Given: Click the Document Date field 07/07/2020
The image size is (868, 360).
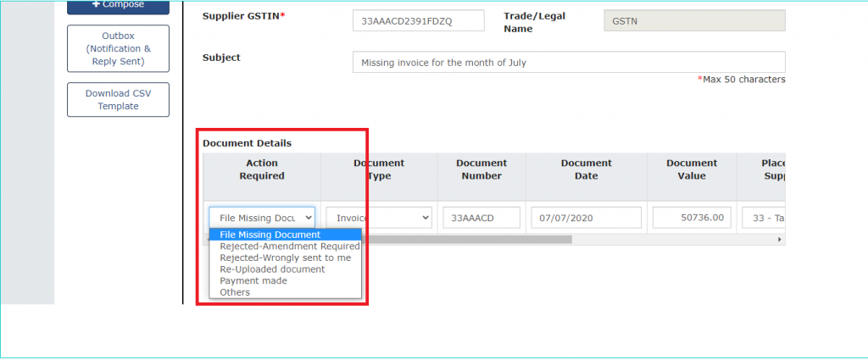Looking at the screenshot, I should (587, 218).
